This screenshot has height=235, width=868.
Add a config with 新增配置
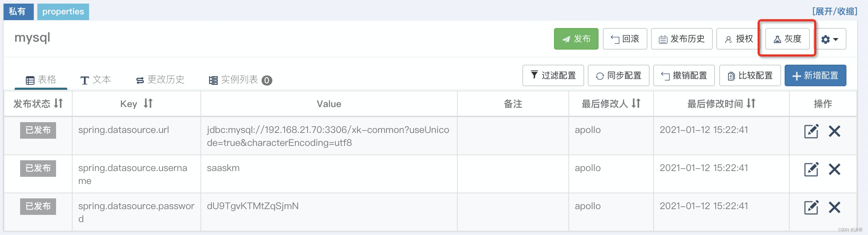[x=815, y=75]
